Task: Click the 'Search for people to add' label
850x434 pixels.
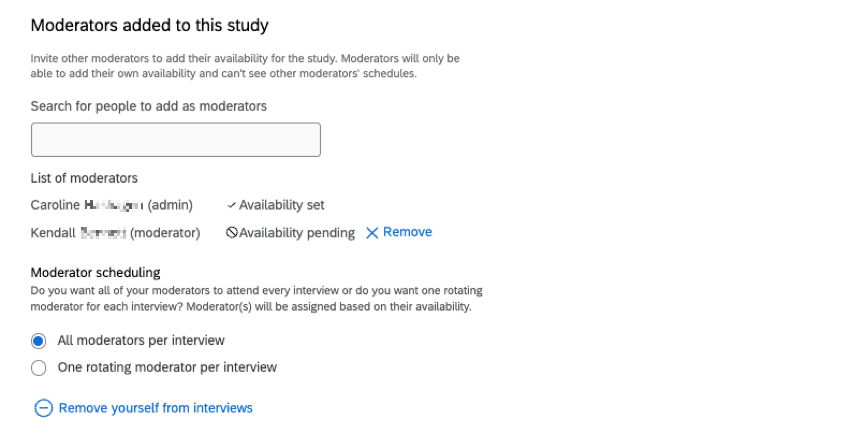Action: pos(149,106)
